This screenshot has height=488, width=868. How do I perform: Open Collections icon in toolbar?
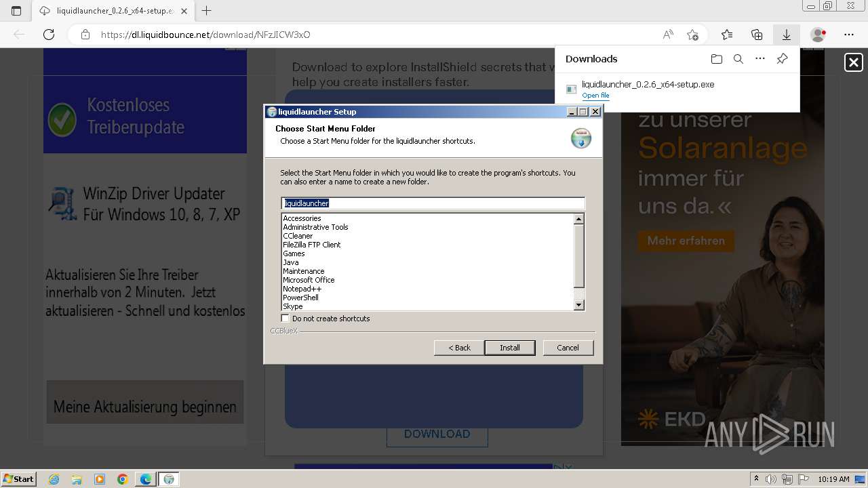pos(757,35)
